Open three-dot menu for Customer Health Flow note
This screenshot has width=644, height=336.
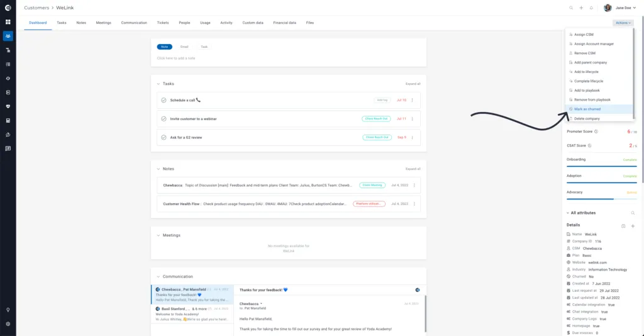tap(414, 204)
